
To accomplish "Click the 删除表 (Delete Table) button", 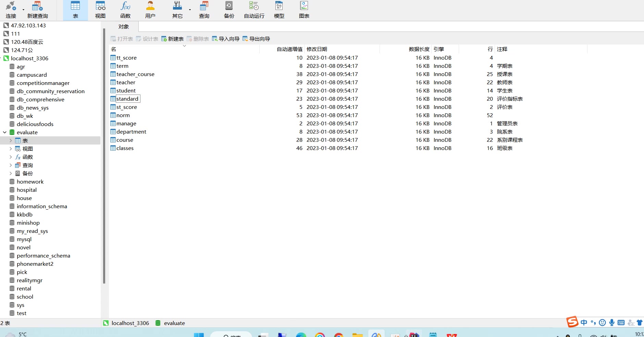I will point(198,39).
